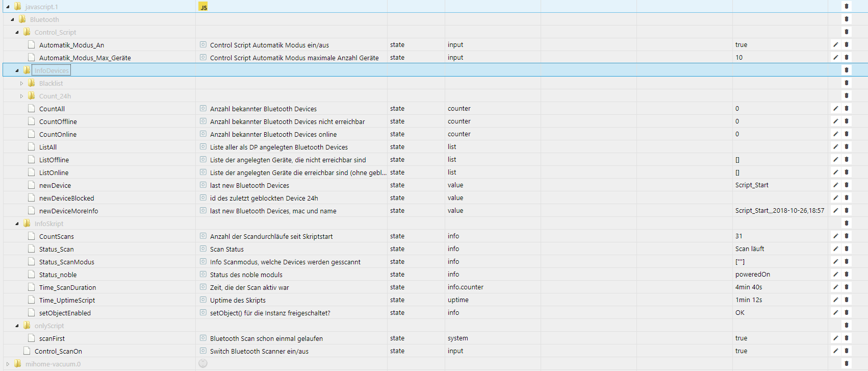Expand the Count_24h folder
868x371 pixels.
click(21, 96)
